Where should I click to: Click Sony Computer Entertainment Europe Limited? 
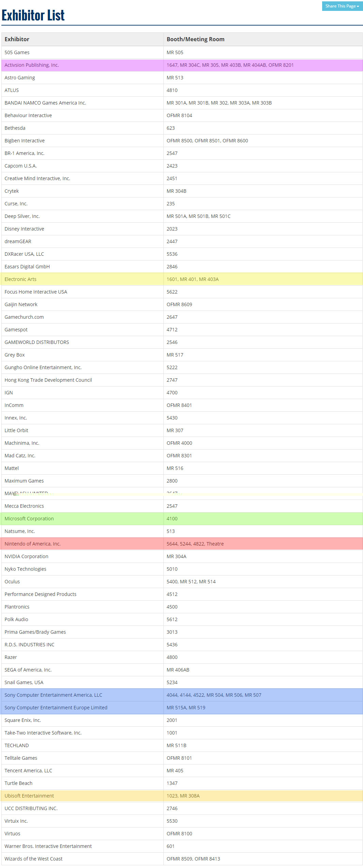point(56,708)
